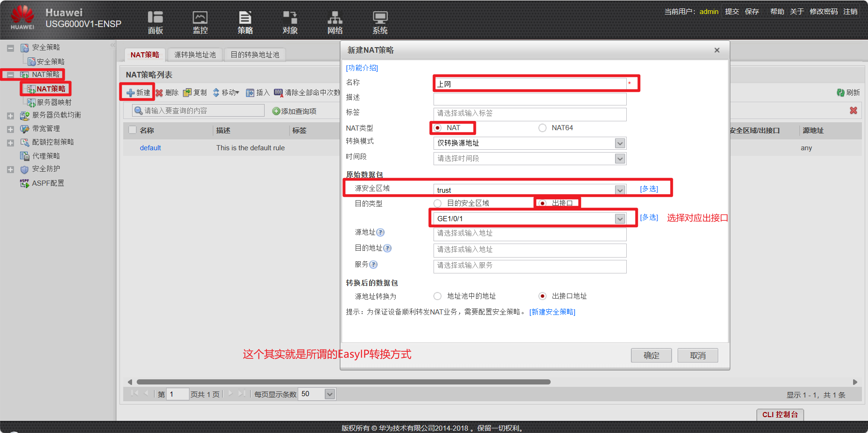Viewport: 868px width, 433px height.
Task: Click the 取消 button
Action: click(x=698, y=356)
